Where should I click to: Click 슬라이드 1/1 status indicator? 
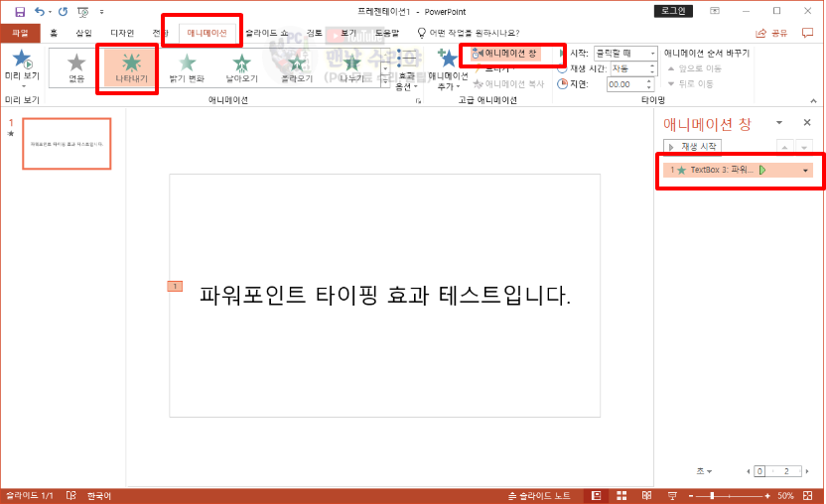30,496
